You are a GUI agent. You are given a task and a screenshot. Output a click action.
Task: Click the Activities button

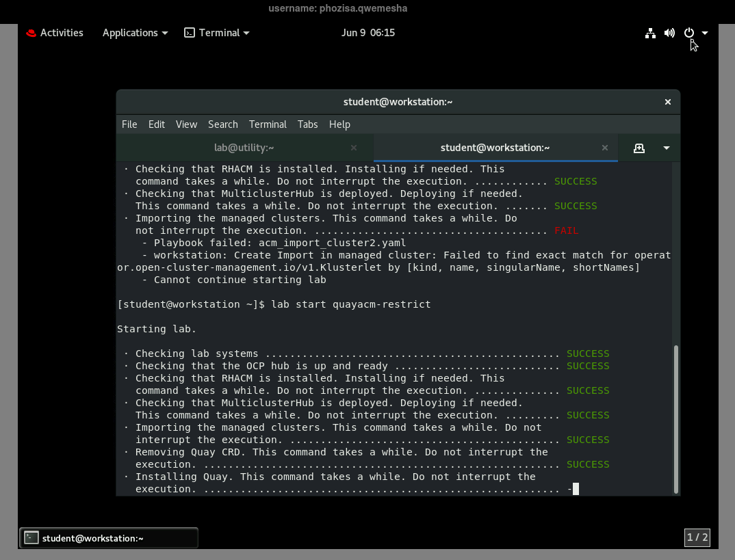tap(55, 33)
